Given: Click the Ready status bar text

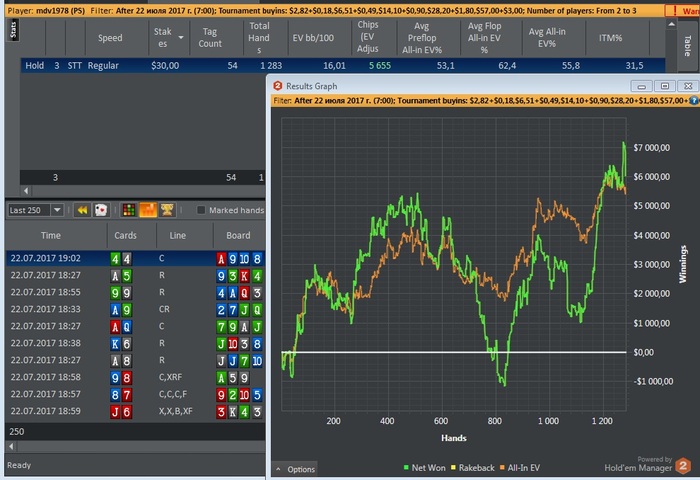Looking at the screenshot, I should click(19, 465).
